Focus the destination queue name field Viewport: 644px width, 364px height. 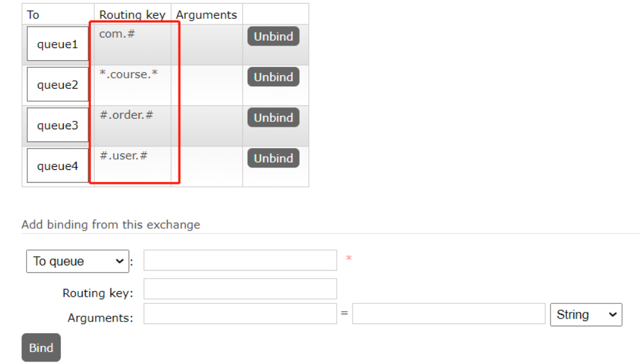click(240, 260)
